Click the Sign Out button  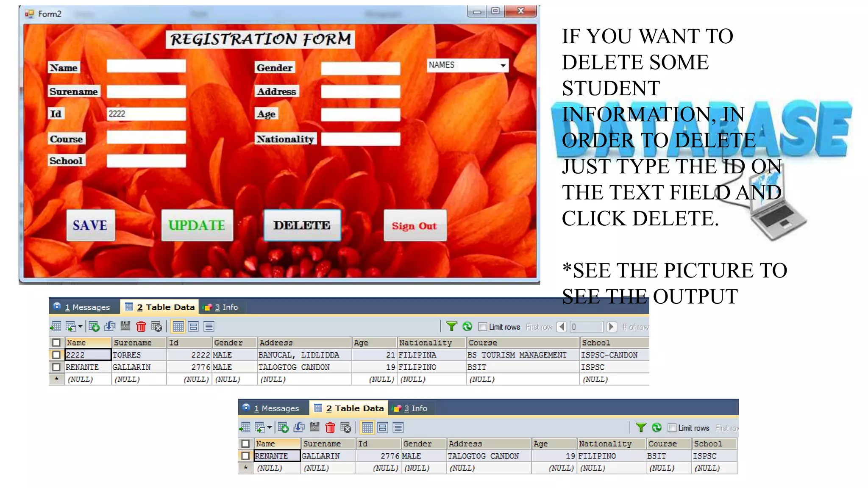415,226
